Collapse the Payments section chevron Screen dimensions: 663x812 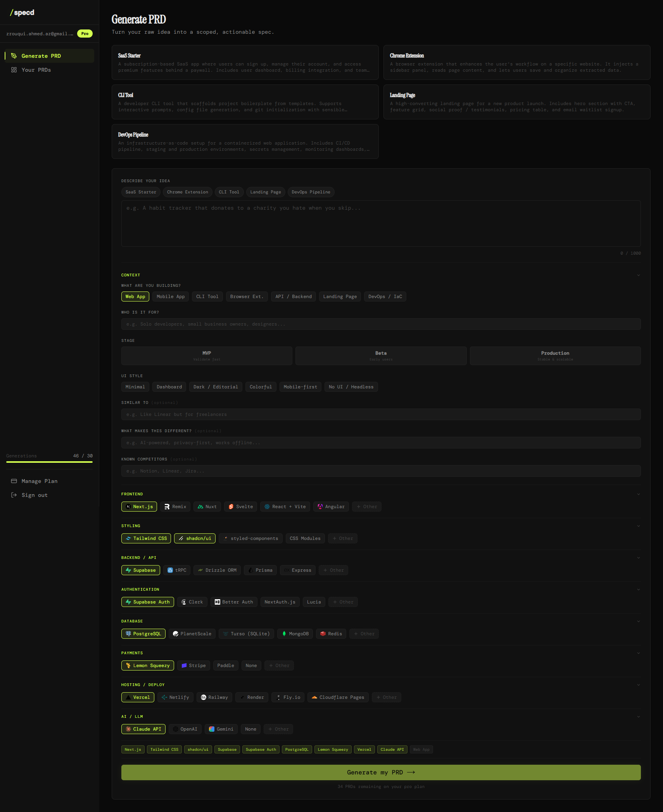click(x=638, y=653)
